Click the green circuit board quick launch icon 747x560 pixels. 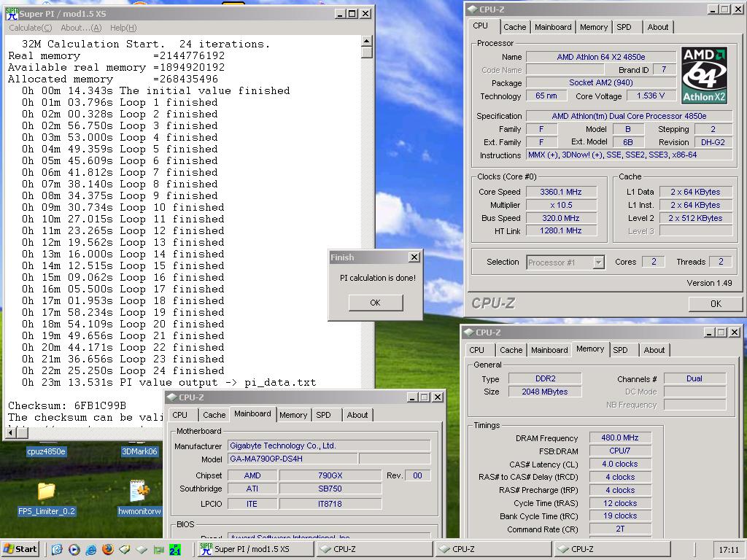[158, 550]
